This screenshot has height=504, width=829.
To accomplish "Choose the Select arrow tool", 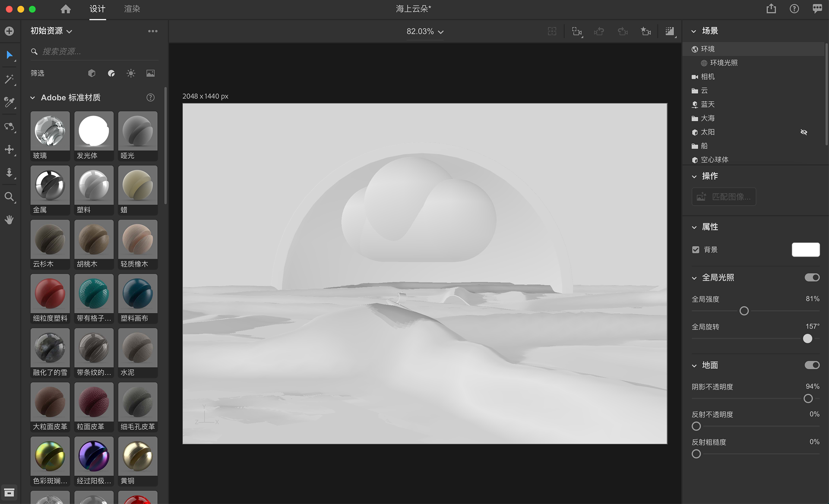I will tap(9, 55).
